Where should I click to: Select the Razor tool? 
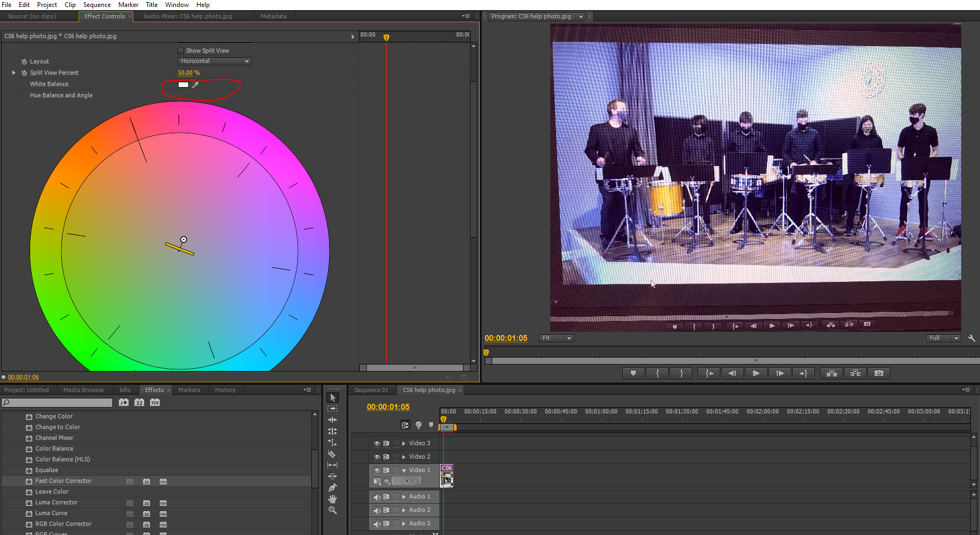pyautogui.click(x=332, y=454)
